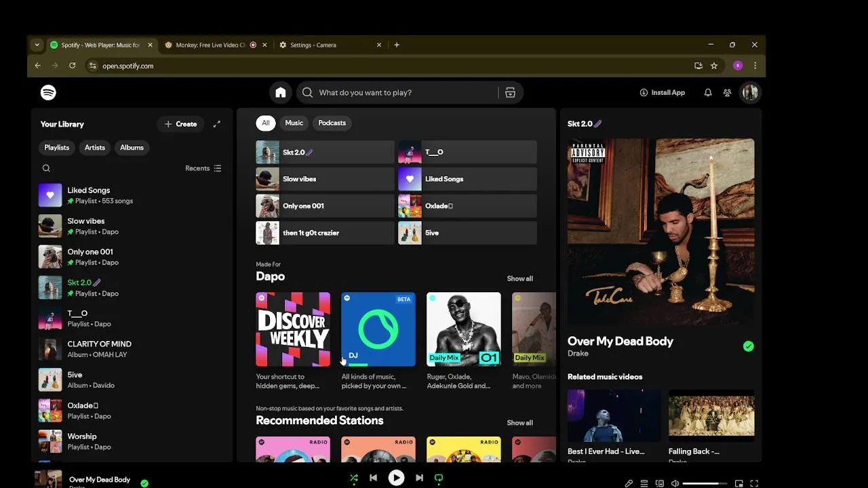This screenshot has height=488, width=868.
Task: Open the user profile avatar
Action: tap(750, 93)
